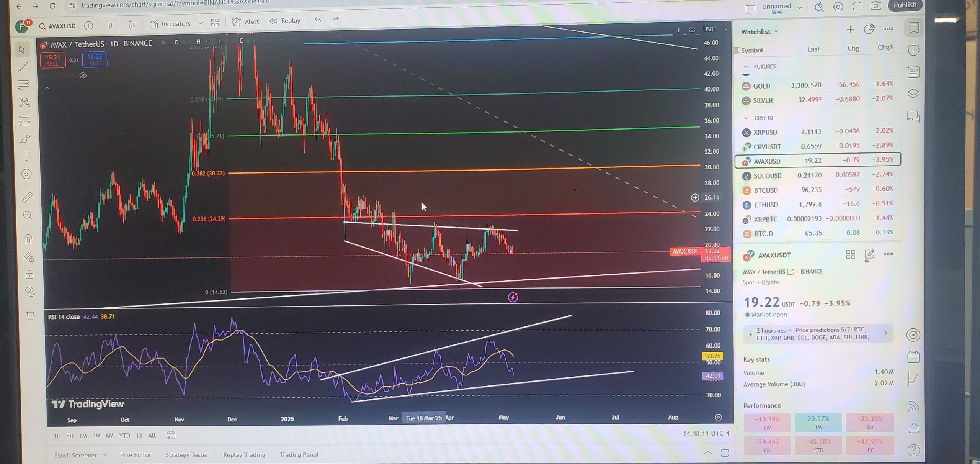The width and height of the screenshot is (980, 464).
Task: Open the forecasting and measurement tools
Action: tap(24, 121)
